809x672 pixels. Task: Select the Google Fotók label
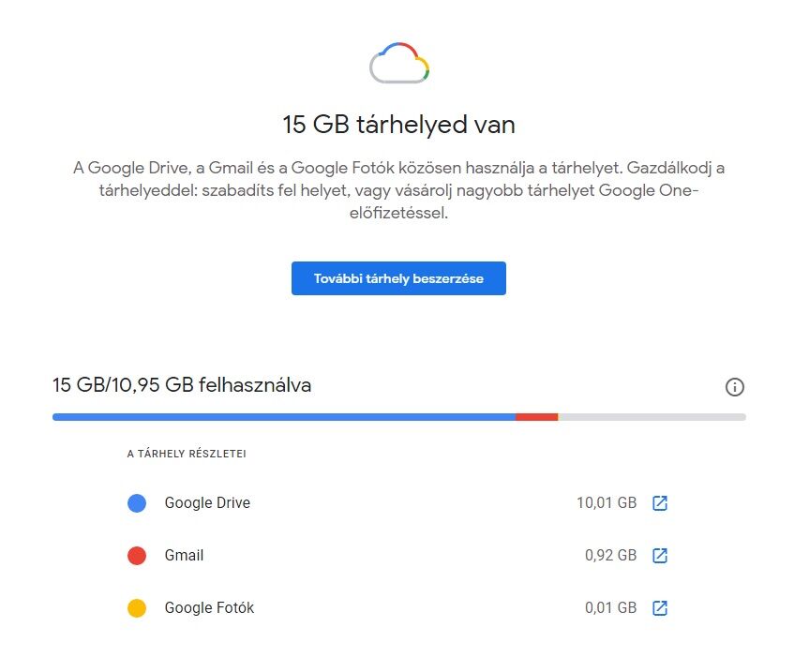pos(209,608)
